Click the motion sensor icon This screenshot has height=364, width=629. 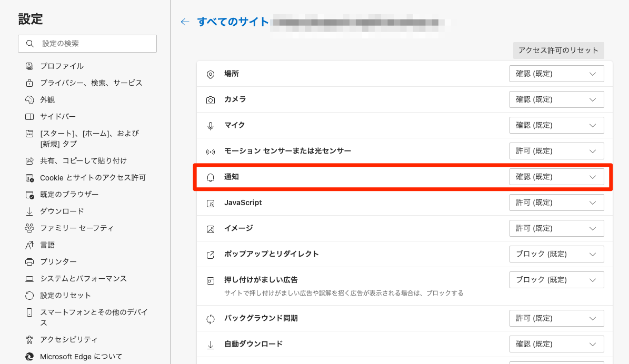211,151
